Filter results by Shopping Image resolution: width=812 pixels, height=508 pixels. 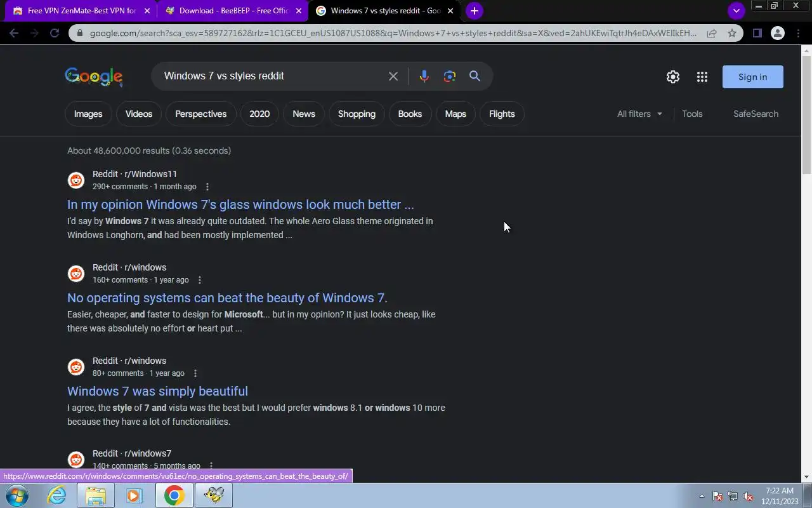pos(357,114)
